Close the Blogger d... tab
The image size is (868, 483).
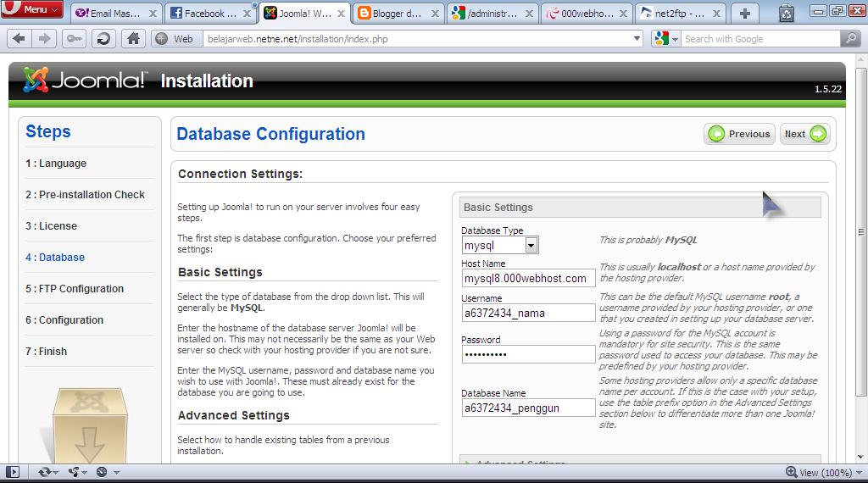click(x=435, y=14)
